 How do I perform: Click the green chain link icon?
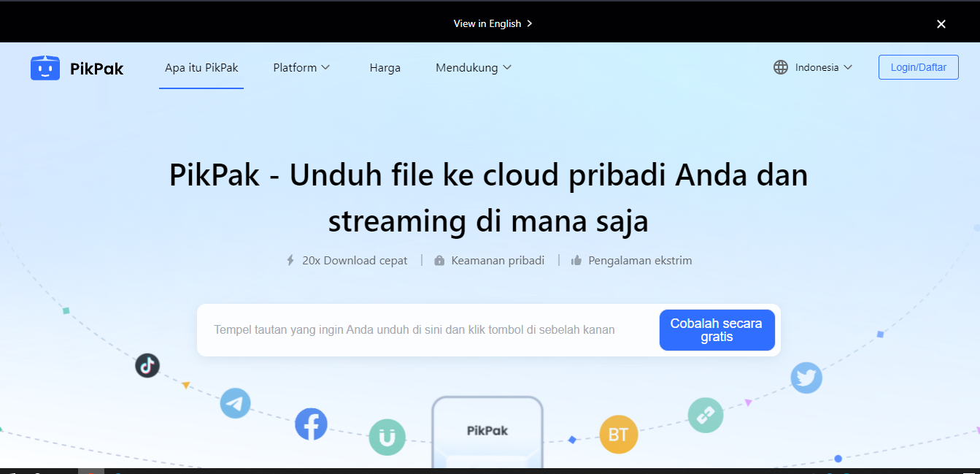point(706,416)
